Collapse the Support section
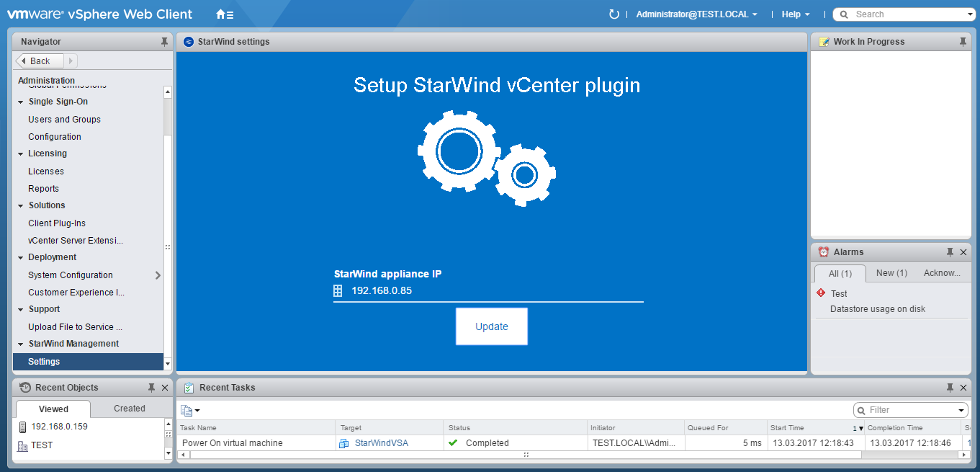The height and width of the screenshot is (472, 980). 21,310
